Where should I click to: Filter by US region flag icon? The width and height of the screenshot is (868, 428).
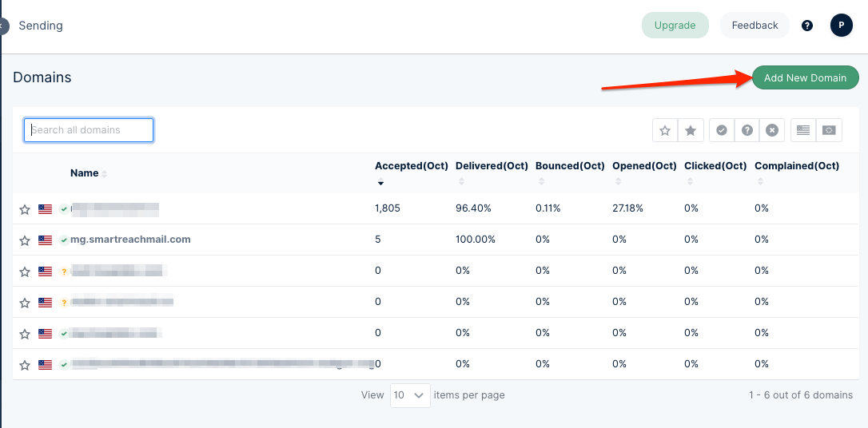pyautogui.click(x=803, y=130)
